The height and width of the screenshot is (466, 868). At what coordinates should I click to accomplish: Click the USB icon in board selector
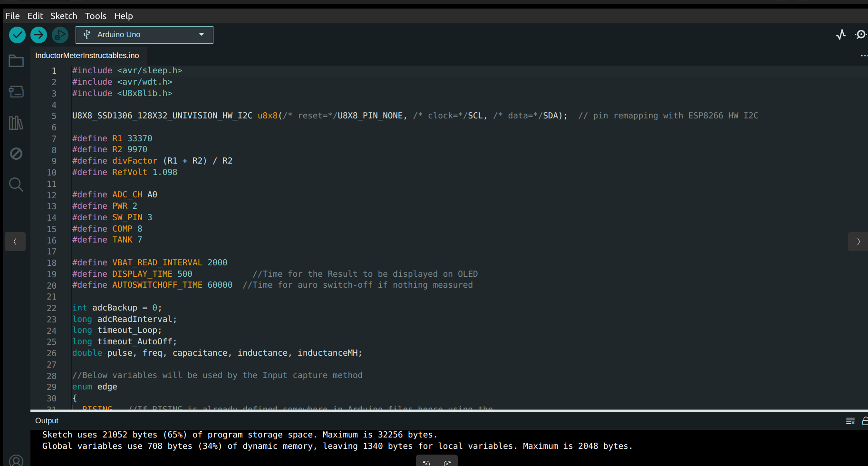pos(87,34)
